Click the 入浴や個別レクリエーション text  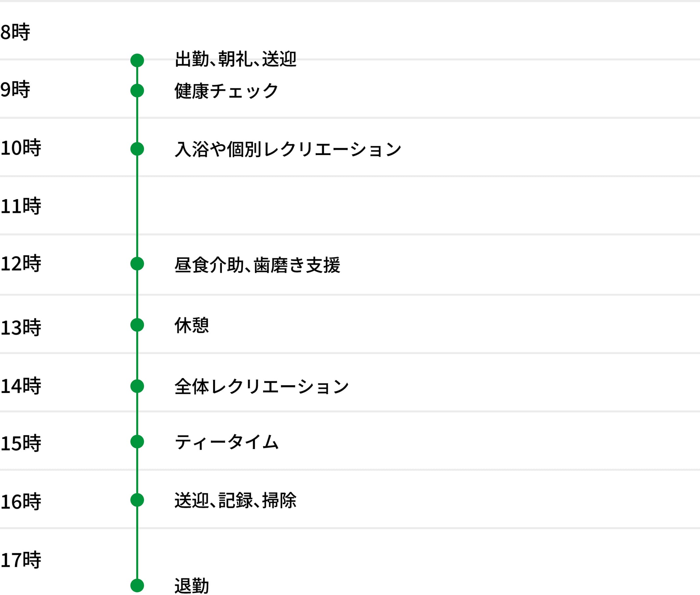pyautogui.click(x=288, y=149)
